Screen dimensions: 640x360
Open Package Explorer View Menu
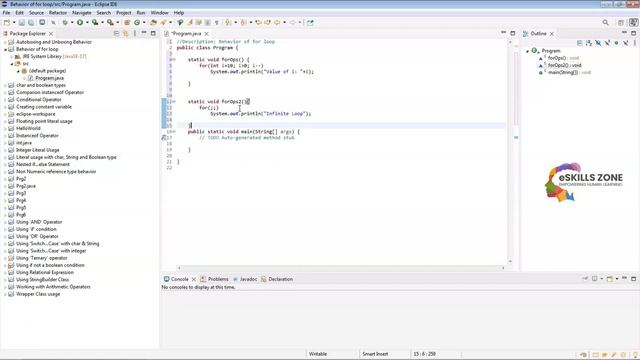[135, 33]
